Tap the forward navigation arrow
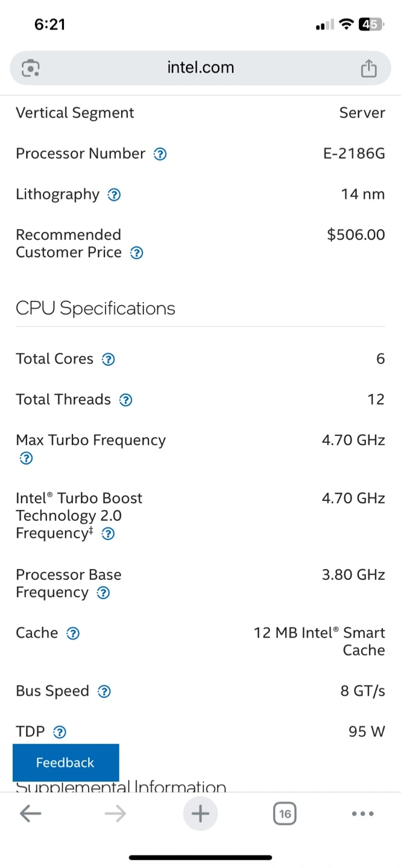401x868 pixels. 115,814
